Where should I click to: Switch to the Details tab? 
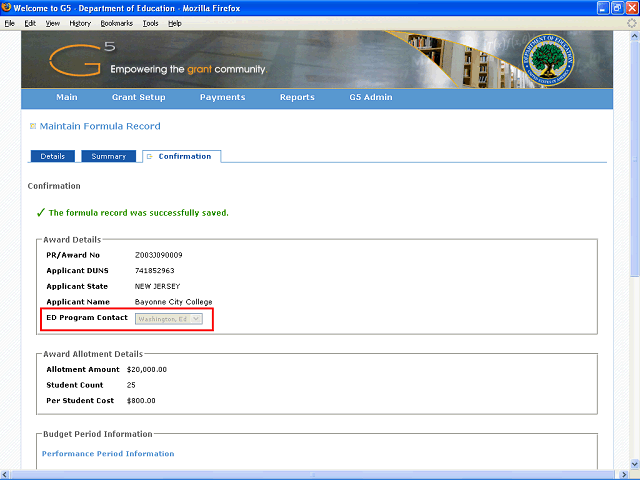[x=52, y=156]
